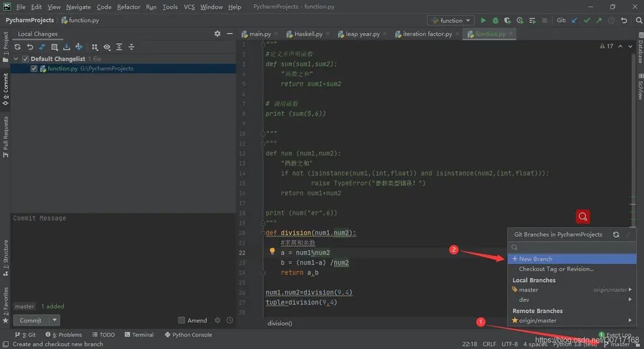Click Checkout Tag or Revision option
644x349 pixels.
[556, 269]
